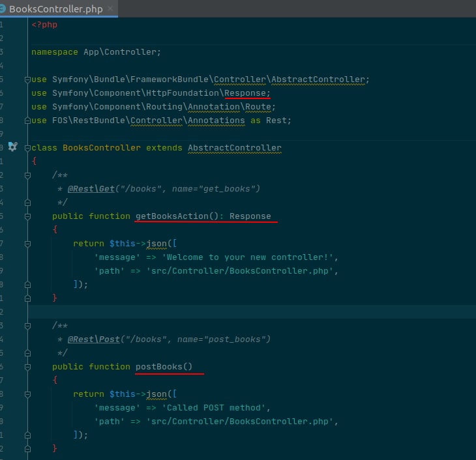
Task: Collapse the use imports block at AbstractController line
Action: (27, 79)
